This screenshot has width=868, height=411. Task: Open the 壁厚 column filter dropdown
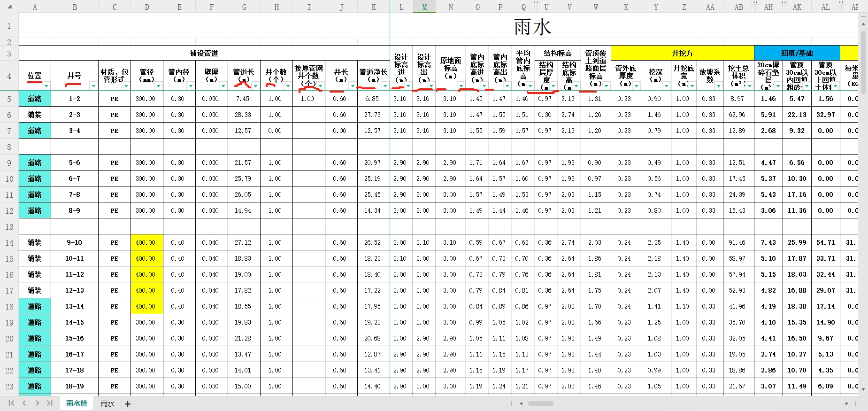(x=223, y=85)
